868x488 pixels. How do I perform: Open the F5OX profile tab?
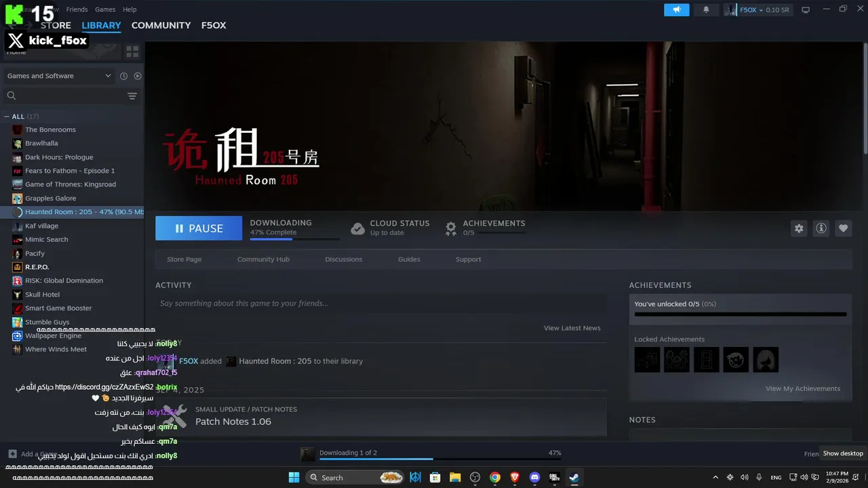tap(214, 25)
